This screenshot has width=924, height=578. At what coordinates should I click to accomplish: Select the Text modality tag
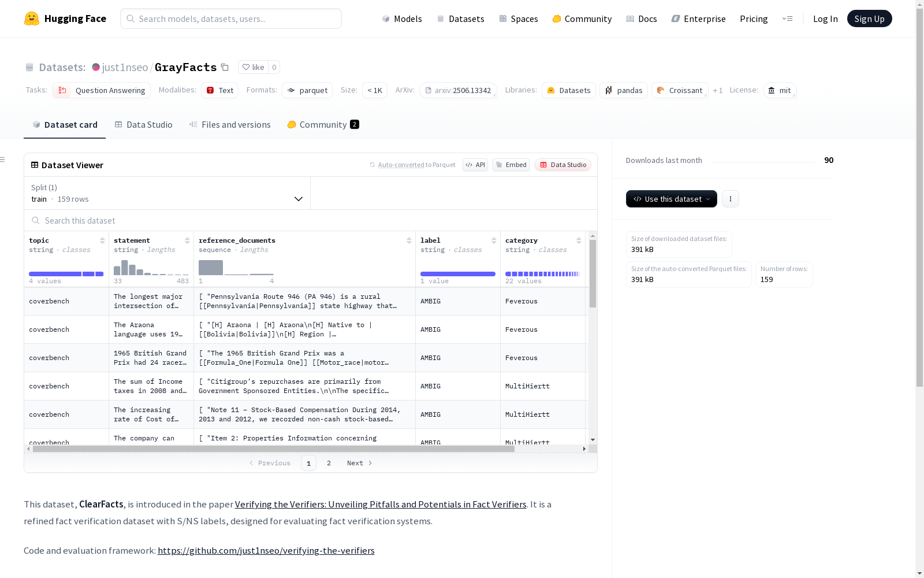pyautogui.click(x=219, y=90)
